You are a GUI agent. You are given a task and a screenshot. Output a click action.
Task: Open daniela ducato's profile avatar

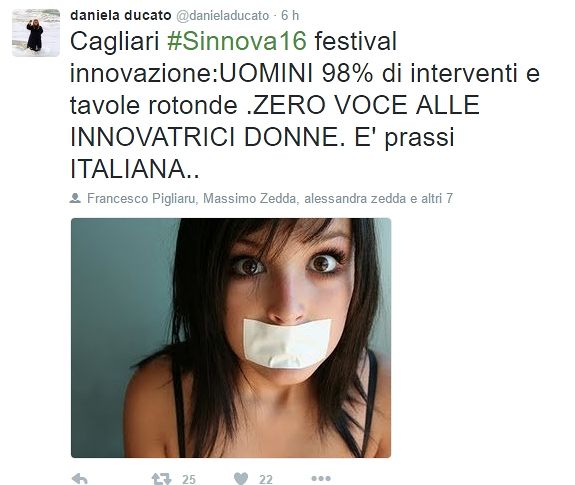tap(36, 33)
